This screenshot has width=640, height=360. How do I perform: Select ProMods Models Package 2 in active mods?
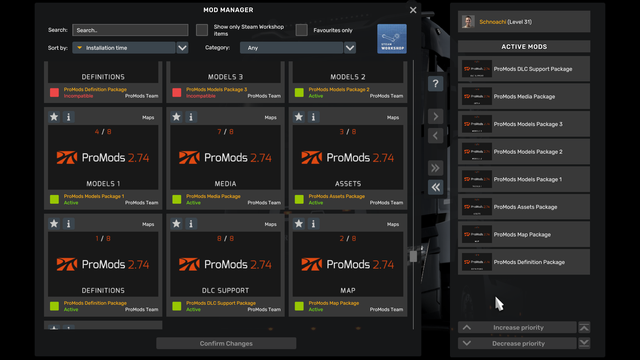[x=524, y=152]
